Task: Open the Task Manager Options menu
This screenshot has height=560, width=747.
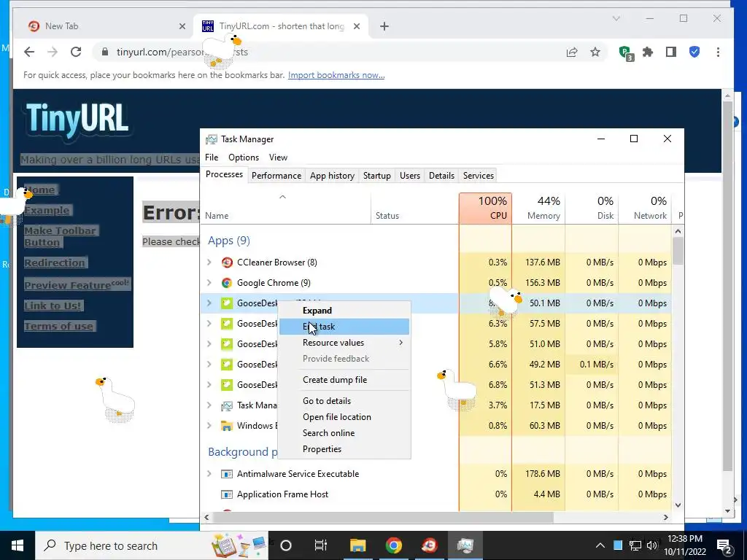Action: 244,157
